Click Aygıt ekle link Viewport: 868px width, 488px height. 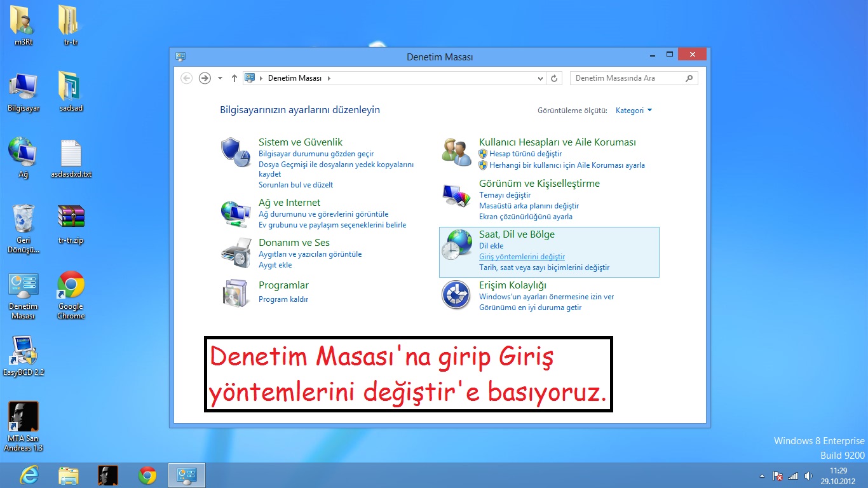pos(275,265)
